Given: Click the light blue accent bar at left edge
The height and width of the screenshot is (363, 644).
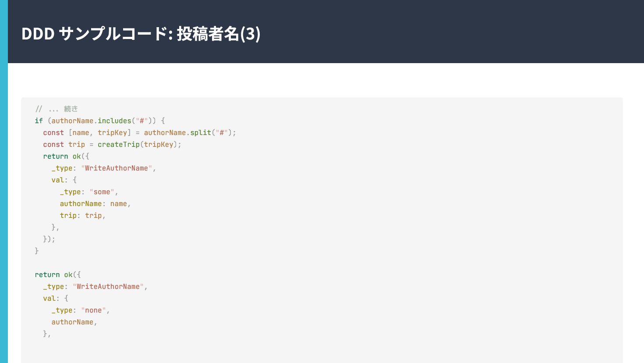Looking at the screenshot, I should (x=4, y=181).
